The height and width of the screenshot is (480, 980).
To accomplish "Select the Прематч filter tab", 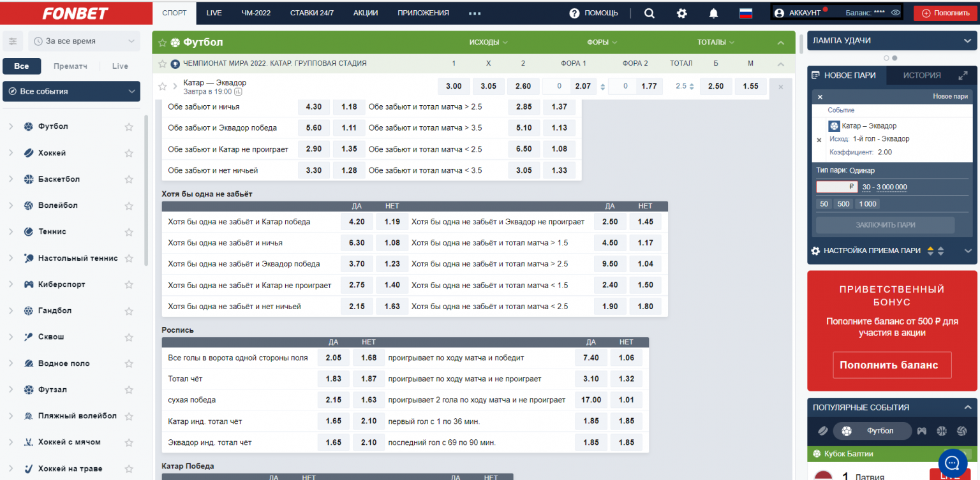I will [x=70, y=66].
